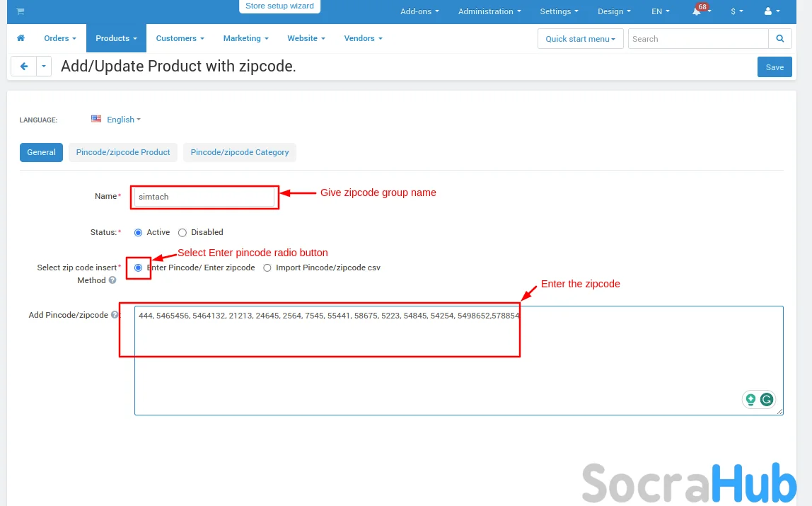Open the Vendors menu
This screenshot has width=812, height=506.
pos(364,38)
